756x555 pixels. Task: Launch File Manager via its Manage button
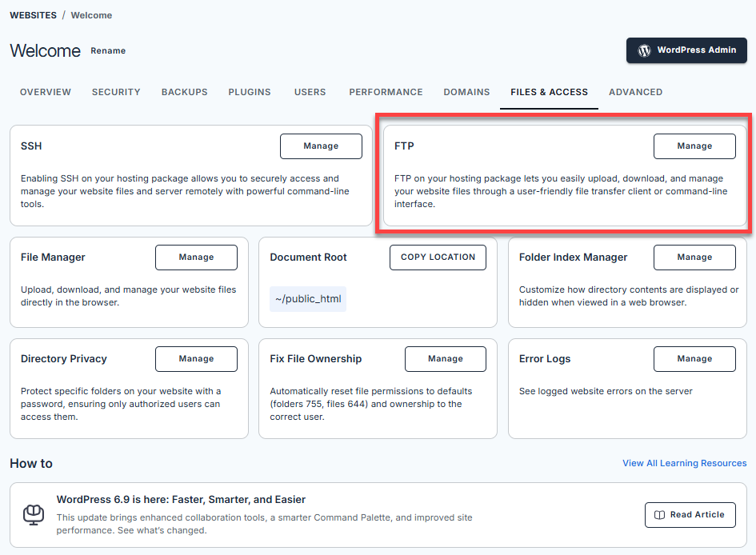196,258
